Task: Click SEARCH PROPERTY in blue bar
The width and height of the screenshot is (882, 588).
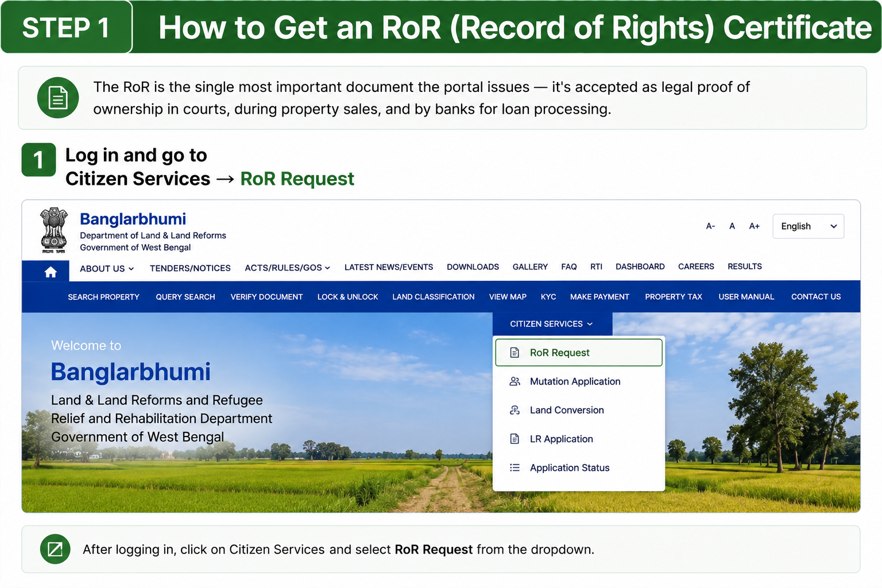Action: 103,297
